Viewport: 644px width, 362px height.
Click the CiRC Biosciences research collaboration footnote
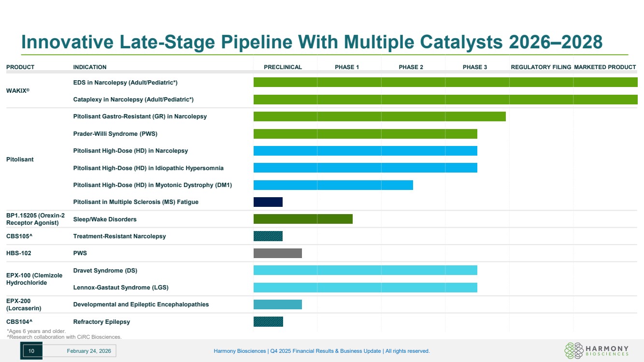[64, 337]
